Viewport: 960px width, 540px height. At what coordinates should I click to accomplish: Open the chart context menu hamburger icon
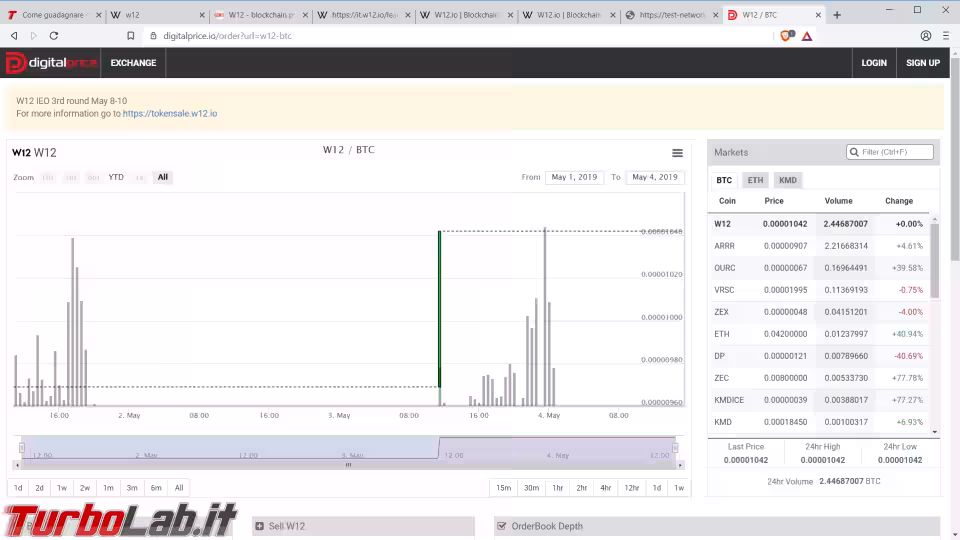coord(677,153)
